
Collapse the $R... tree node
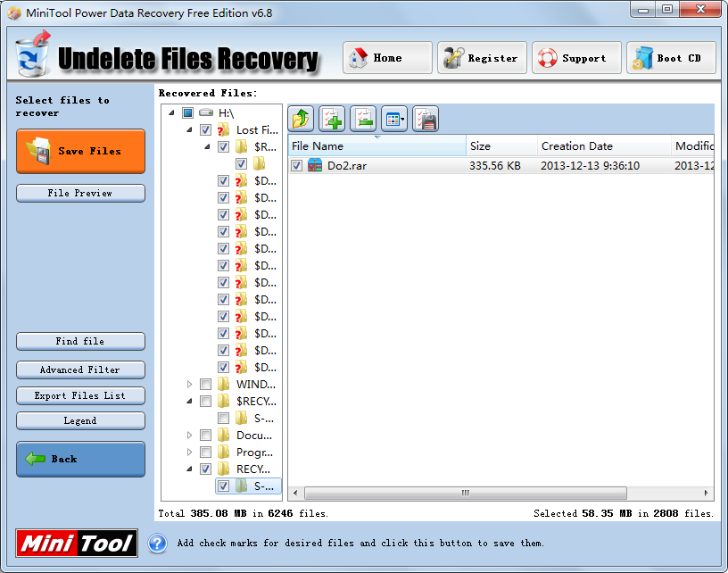(x=207, y=146)
